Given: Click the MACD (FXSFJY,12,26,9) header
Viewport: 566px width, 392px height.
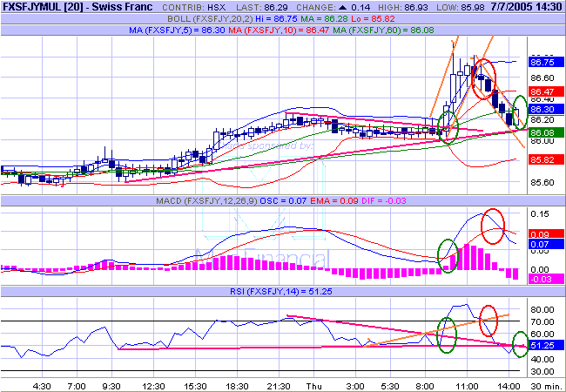Looking at the screenshot, I should tap(207, 200).
